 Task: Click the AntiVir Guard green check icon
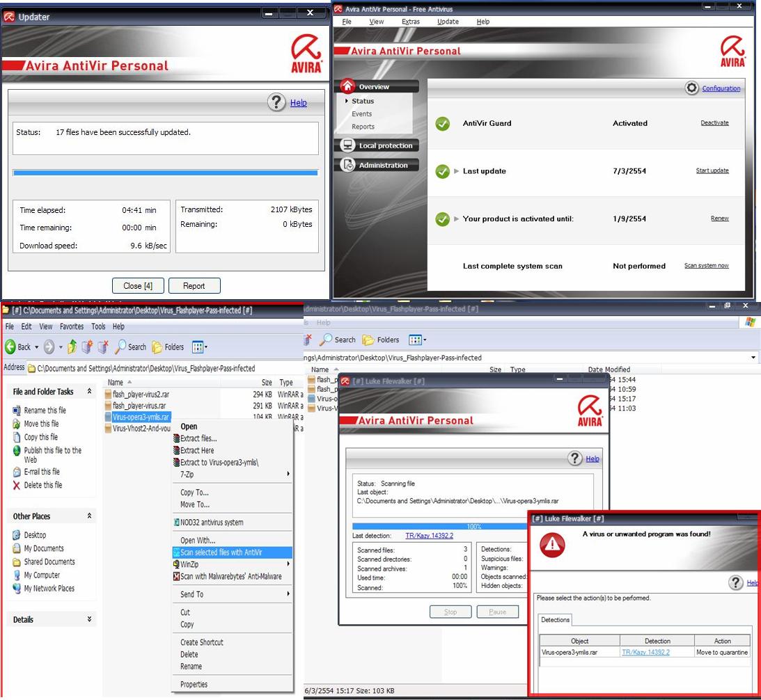pos(442,124)
